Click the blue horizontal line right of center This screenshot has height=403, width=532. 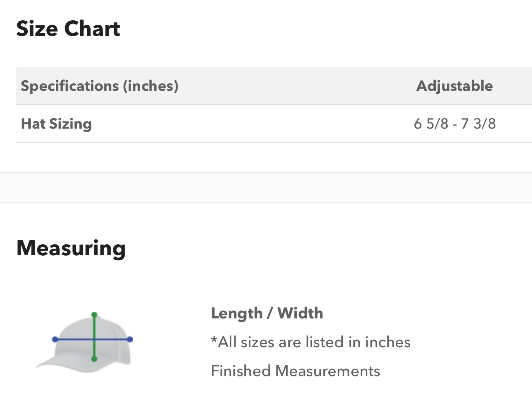pyautogui.click(x=113, y=339)
